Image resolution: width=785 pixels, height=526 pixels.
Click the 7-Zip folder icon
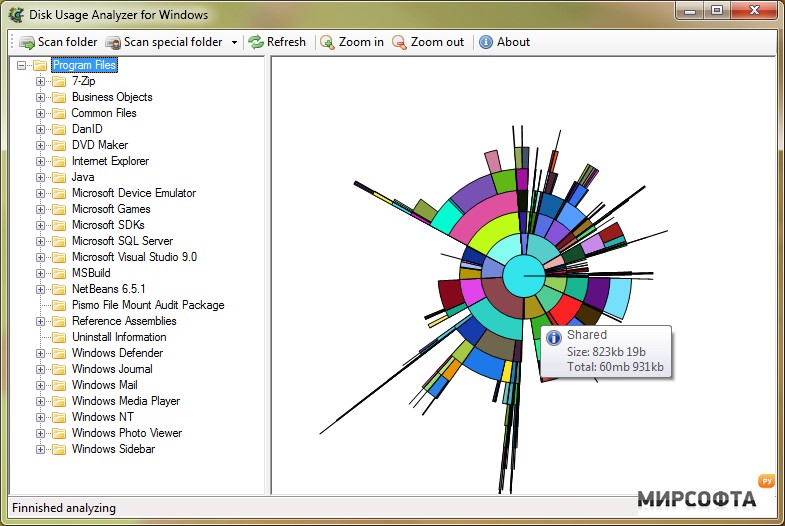click(59, 81)
